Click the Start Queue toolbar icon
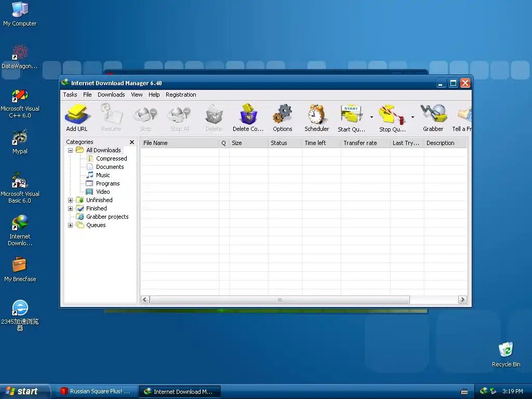The image size is (532, 399). point(352,117)
